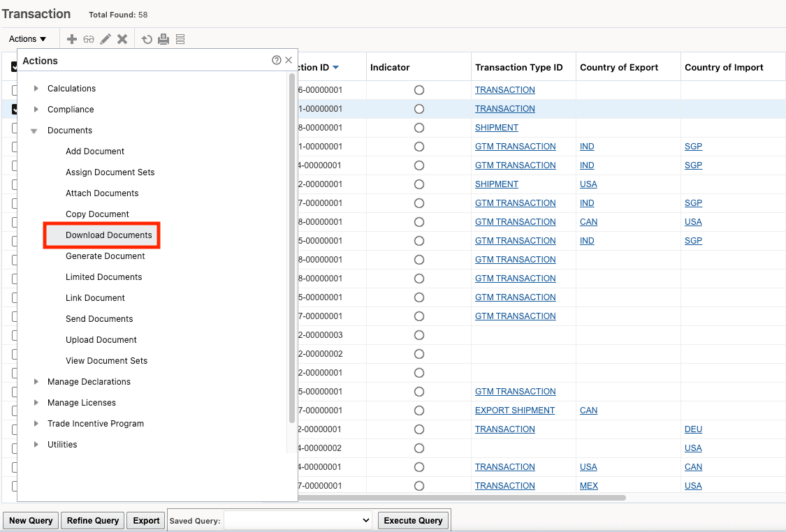
Task: Open the Saved Query combo box
Action: coord(298,520)
